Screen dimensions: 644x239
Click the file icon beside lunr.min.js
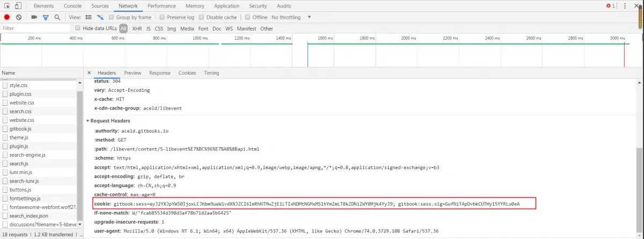coord(5,172)
